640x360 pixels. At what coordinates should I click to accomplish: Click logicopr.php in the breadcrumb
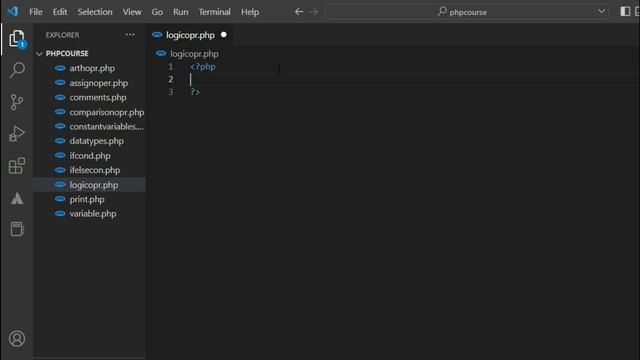point(194,53)
